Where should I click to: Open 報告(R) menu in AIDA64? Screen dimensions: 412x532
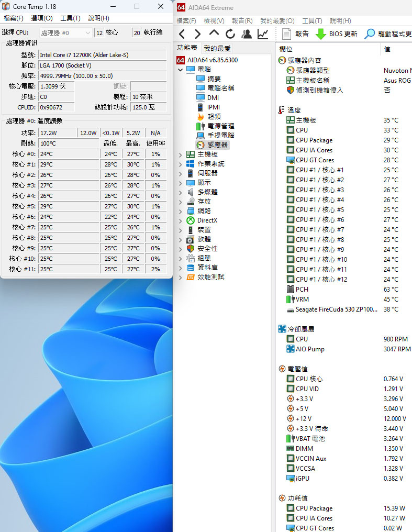coord(242,21)
